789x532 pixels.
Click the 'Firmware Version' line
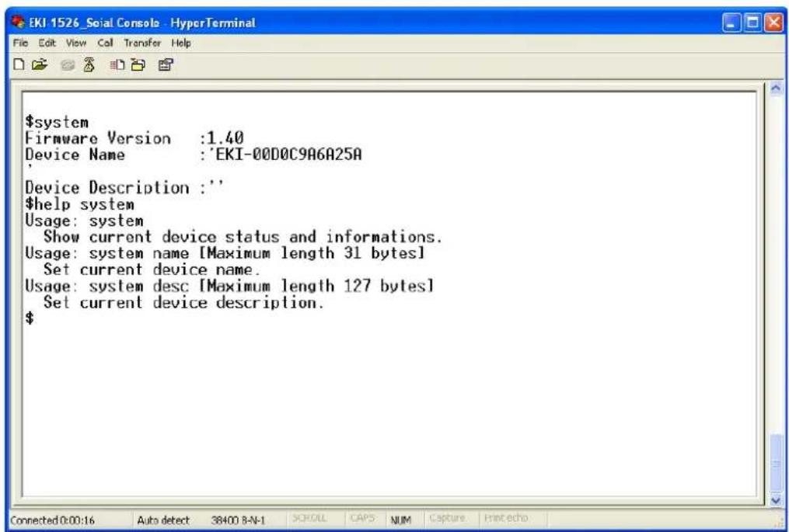click(134, 138)
